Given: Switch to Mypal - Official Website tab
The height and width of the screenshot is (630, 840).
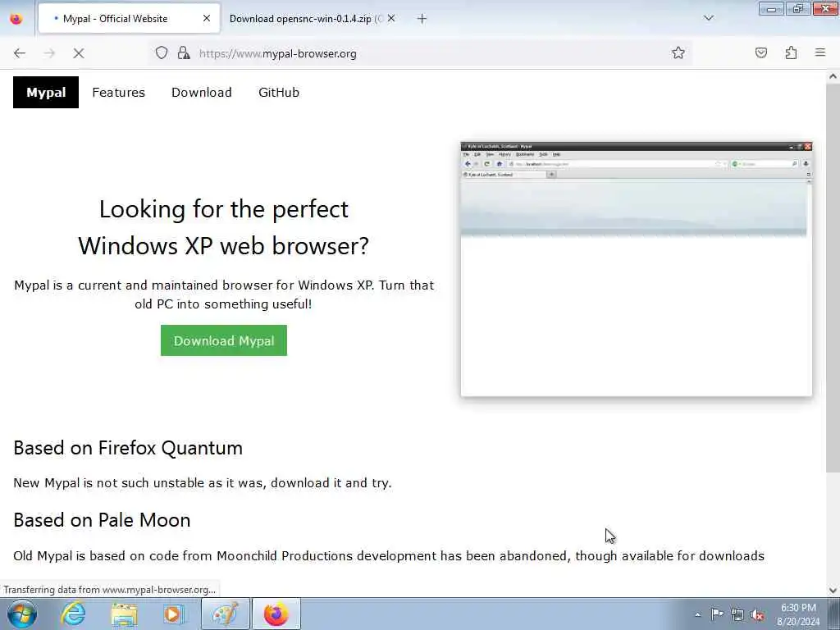Looking at the screenshot, I should 129,18.
